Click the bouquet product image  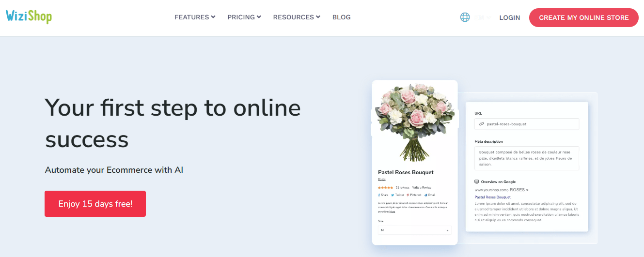tap(414, 122)
